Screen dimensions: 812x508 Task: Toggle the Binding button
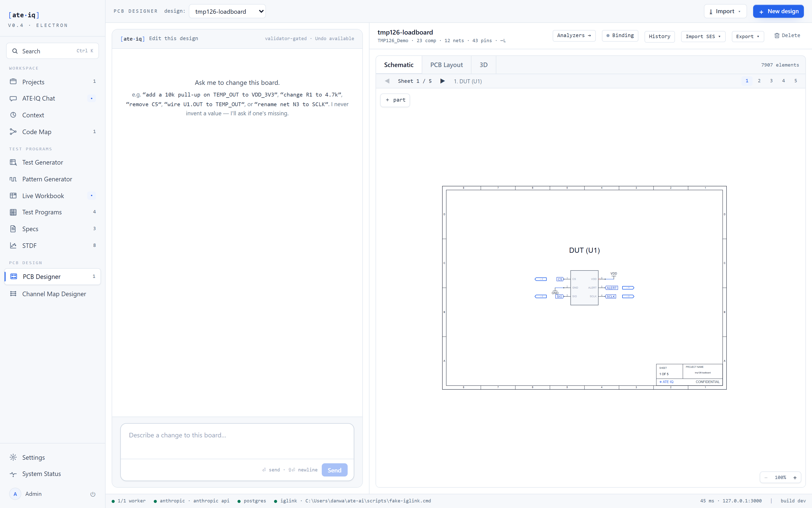620,36
